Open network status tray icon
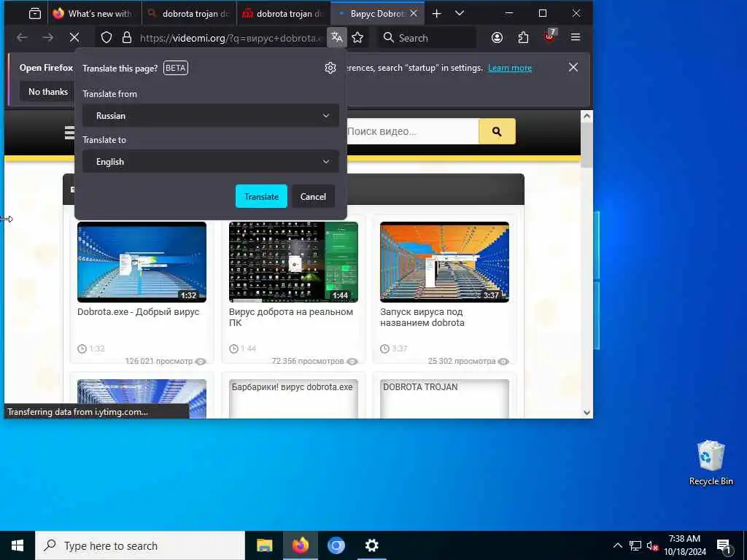Viewport: 747px width, 560px height. 635,545
